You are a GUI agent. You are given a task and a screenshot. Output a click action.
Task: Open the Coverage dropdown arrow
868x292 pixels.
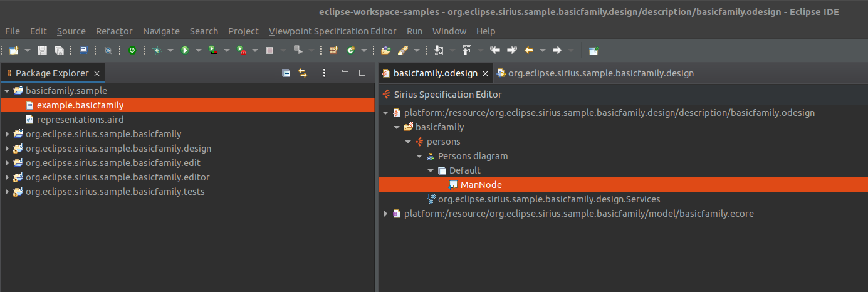pyautogui.click(x=227, y=50)
